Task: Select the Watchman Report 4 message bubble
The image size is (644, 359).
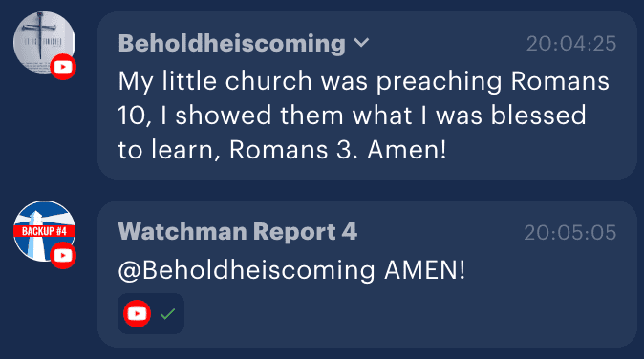Action: tap(367, 274)
